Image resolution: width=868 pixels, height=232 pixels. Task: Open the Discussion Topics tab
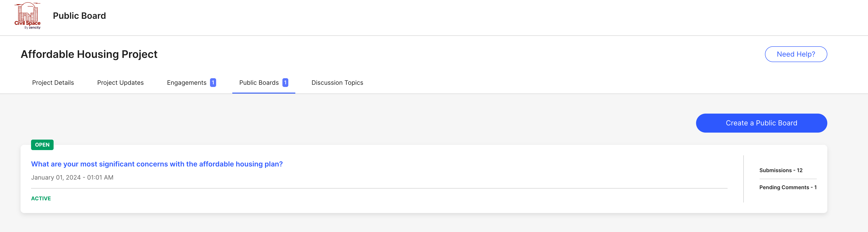pos(337,83)
